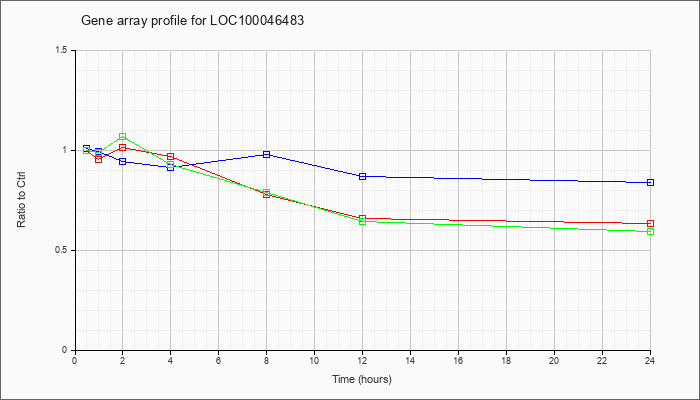Click the 8 tick label on the time axis
Viewport: 700px width, 400px height.
267,360
